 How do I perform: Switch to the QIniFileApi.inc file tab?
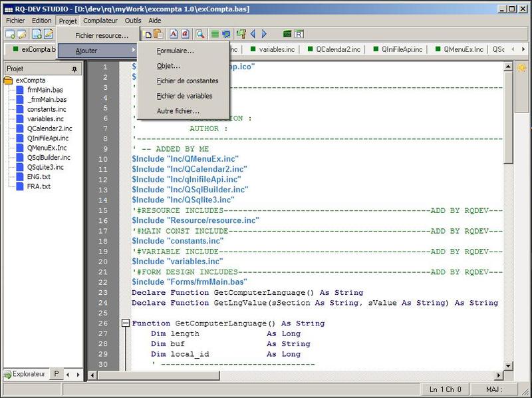pos(398,49)
